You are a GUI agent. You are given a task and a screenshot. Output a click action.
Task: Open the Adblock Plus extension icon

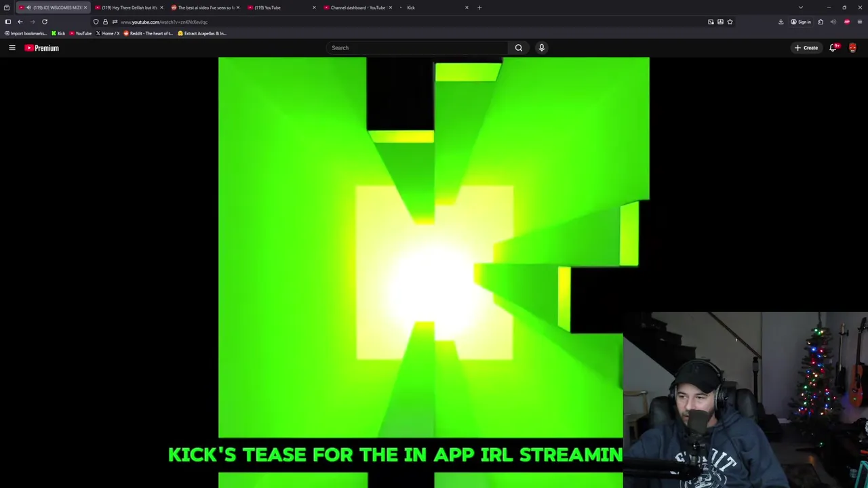(846, 22)
